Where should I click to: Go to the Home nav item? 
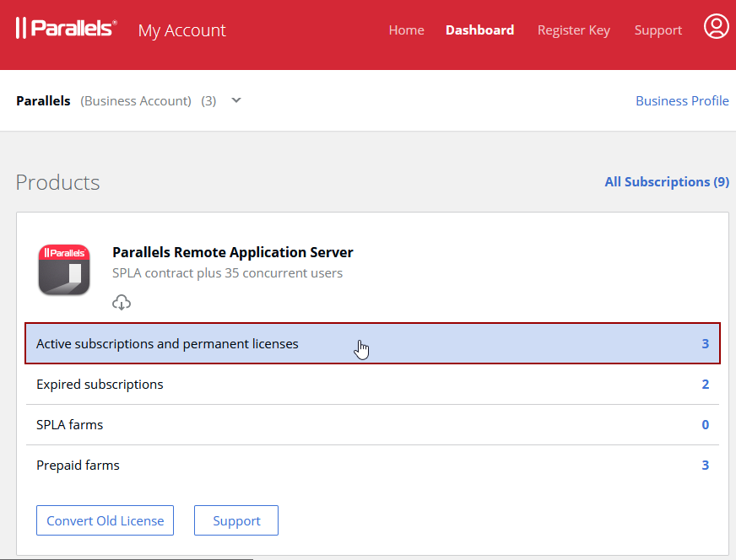406,30
